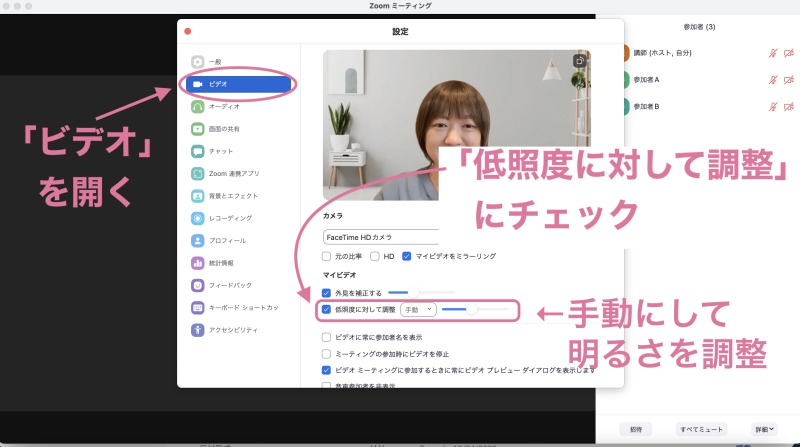800x447 pixels.
Task: Open the 背景とエフェクト section
Action: (224, 196)
